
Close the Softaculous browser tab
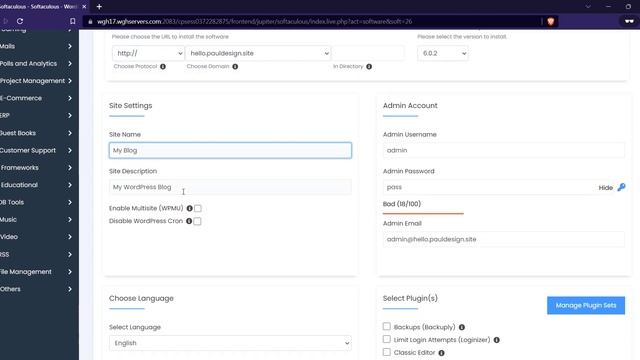click(x=84, y=7)
